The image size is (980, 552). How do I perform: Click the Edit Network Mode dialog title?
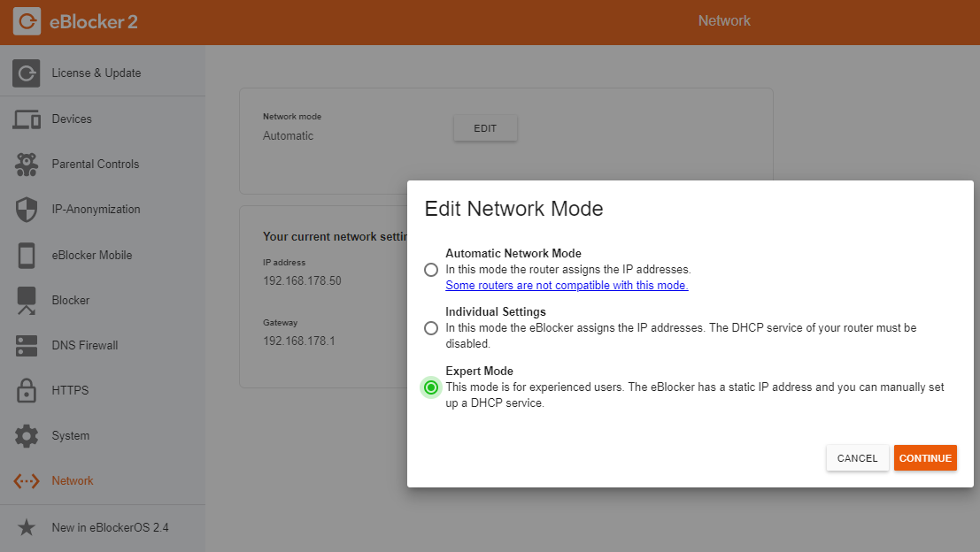(x=513, y=209)
